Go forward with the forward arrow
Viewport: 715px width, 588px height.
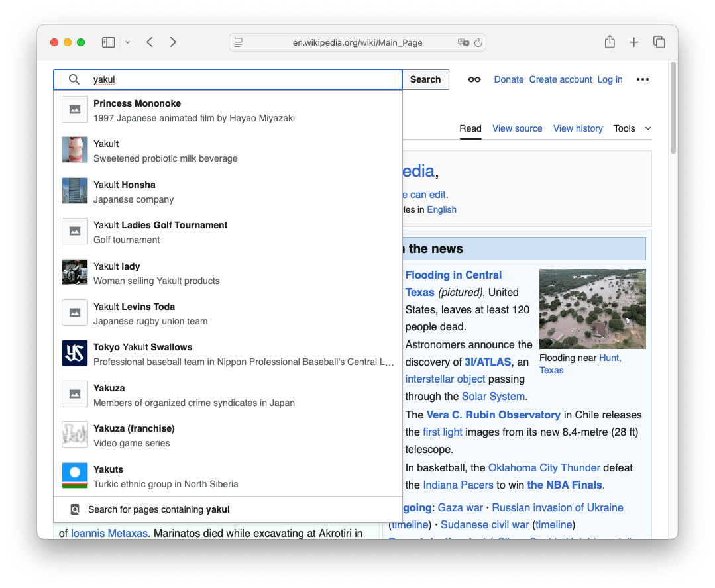[x=173, y=42]
